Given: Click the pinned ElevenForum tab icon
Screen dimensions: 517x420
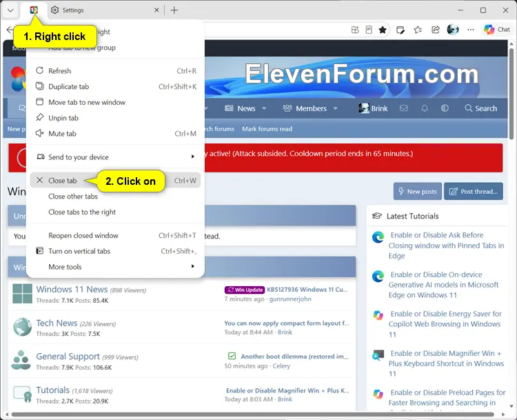Looking at the screenshot, I should [x=34, y=10].
